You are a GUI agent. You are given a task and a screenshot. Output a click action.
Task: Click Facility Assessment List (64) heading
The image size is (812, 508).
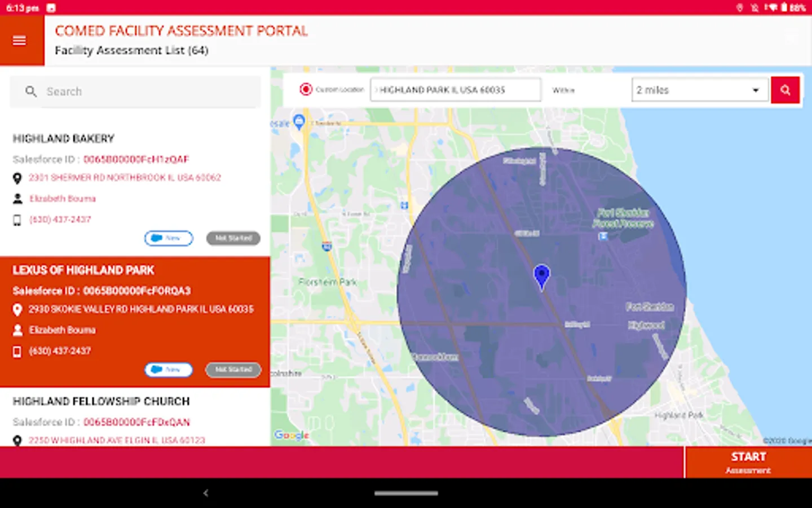click(x=131, y=51)
